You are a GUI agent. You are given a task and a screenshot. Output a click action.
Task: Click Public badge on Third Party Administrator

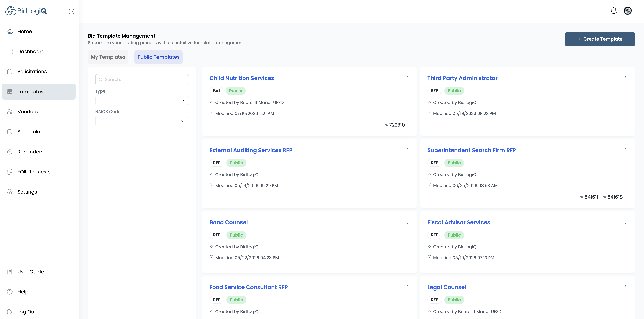tap(454, 91)
